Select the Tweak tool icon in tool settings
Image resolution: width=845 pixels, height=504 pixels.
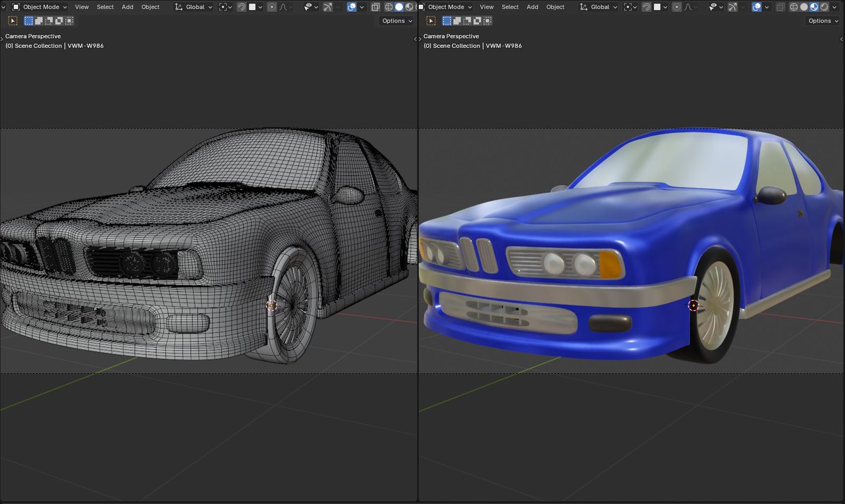tap(12, 20)
